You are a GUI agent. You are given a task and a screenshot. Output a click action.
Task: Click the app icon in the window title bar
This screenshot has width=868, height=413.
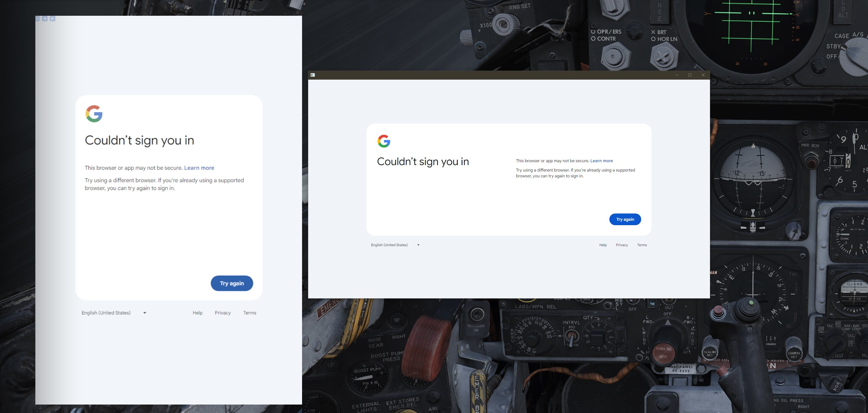pos(313,75)
